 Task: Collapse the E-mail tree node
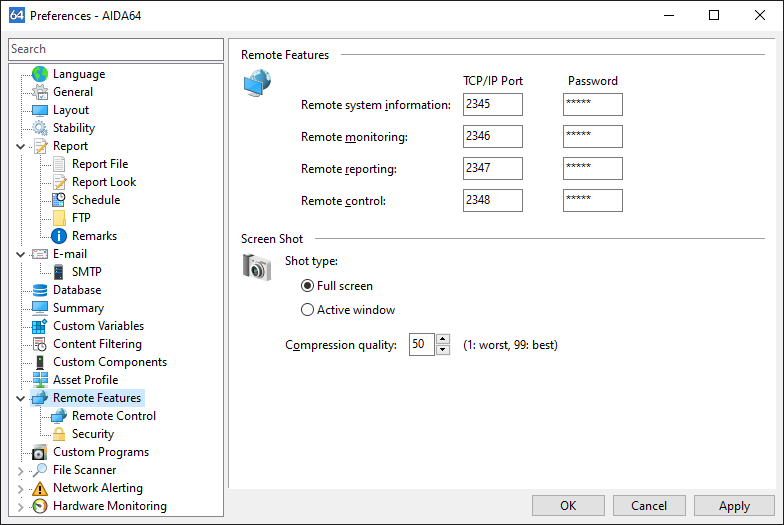tap(20, 254)
